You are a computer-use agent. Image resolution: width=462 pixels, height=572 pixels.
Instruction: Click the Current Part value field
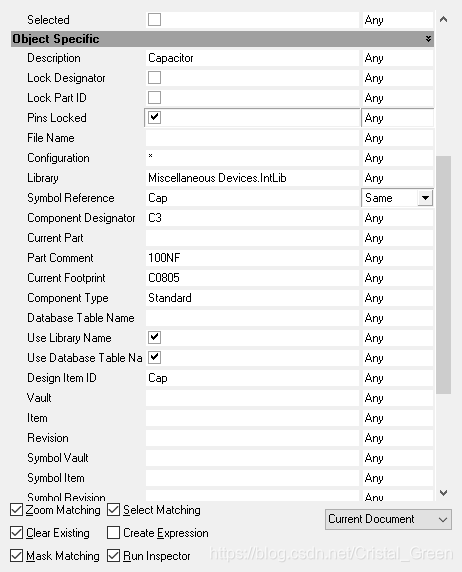tap(252, 238)
